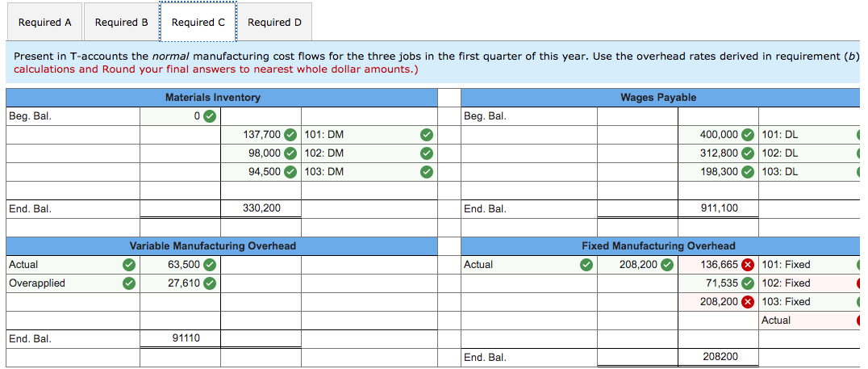Click the Fixed Overhead ending balance 208200
The image size is (868, 369).
tap(719, 357)
